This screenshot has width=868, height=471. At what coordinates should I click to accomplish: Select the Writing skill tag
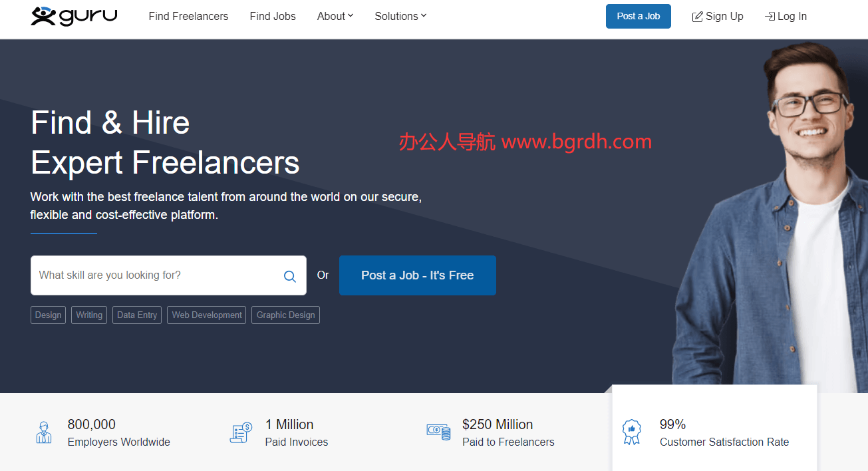89,315
